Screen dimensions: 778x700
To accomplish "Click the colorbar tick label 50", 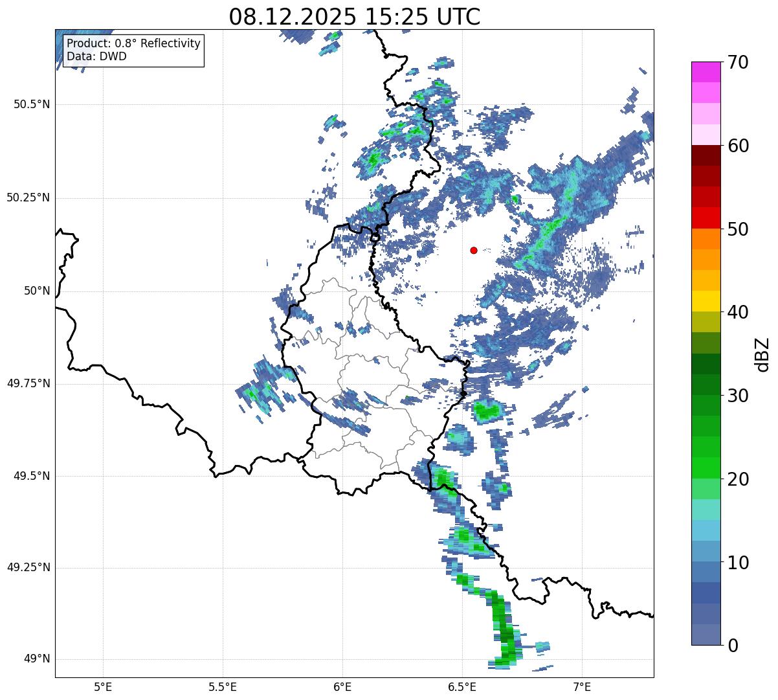I will (739, 229).
